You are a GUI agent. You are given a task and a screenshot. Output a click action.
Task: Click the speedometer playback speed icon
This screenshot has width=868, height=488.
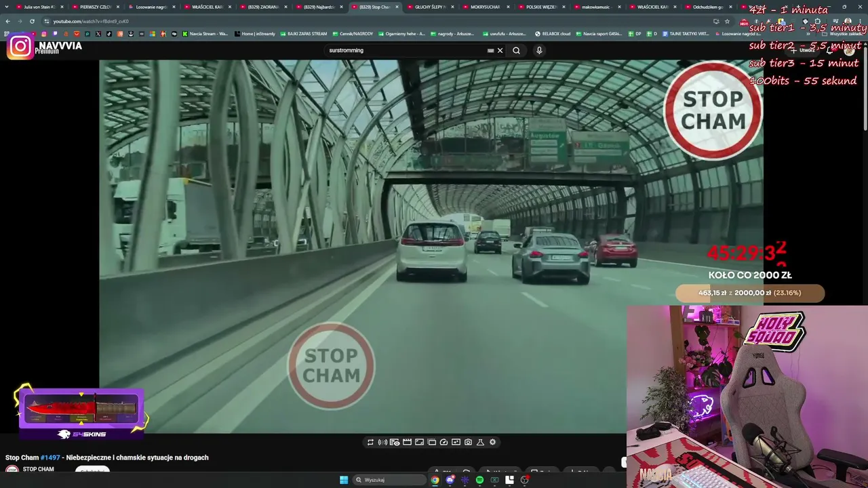[x=443, y=442]
